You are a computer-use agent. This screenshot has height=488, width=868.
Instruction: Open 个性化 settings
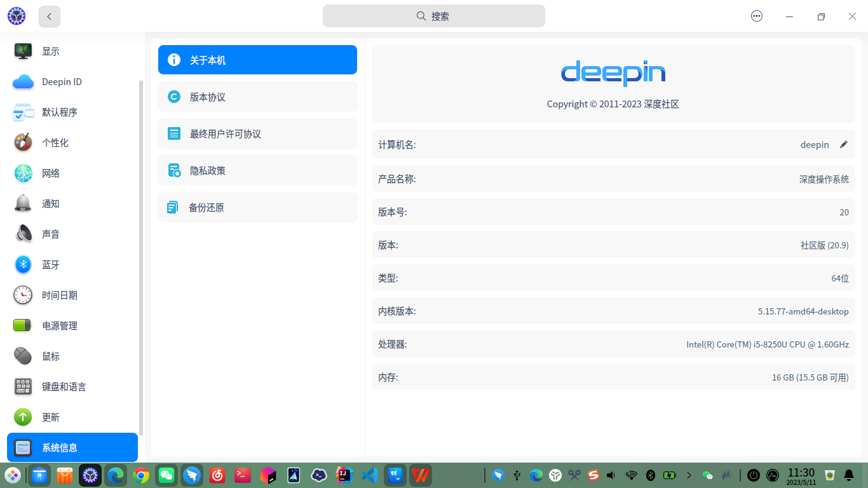coord(72,143)
